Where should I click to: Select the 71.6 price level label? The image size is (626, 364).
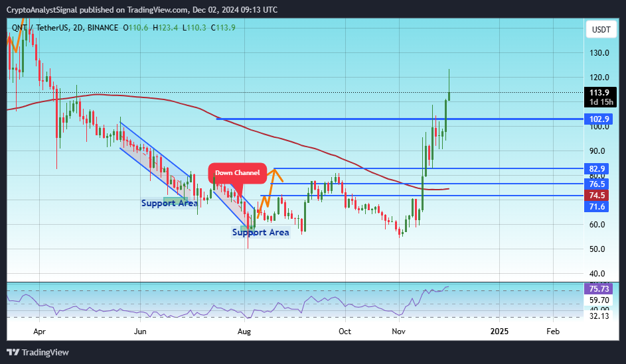pos(596,206)
